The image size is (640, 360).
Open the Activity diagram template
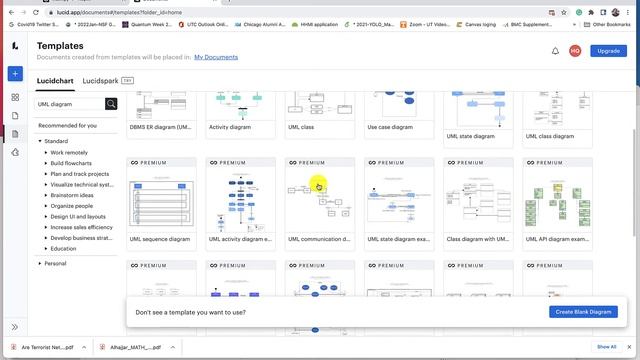(240, 114)
